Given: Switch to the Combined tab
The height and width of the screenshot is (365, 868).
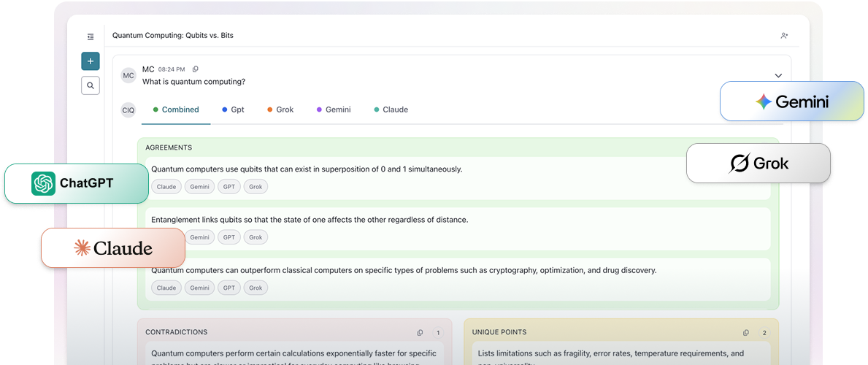Looking at the screenshot, I should point(176,110).
